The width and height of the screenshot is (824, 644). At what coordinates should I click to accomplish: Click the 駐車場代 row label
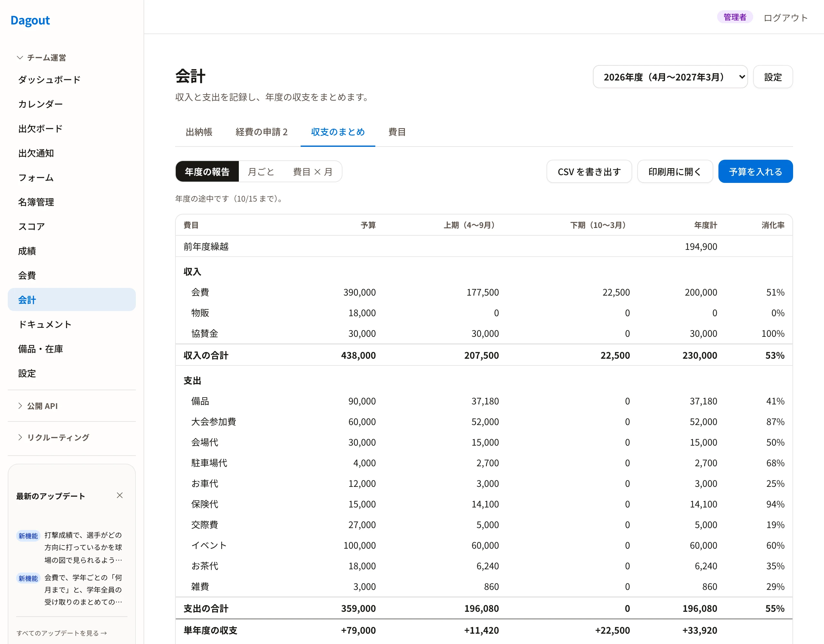(x=209, y=463)
